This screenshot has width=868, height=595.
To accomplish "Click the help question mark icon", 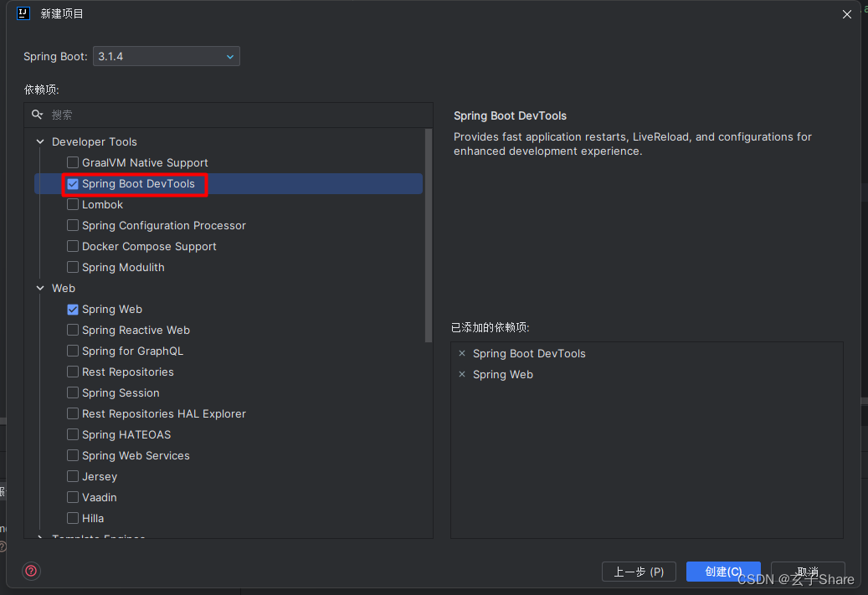I will [x=31, y=571].
